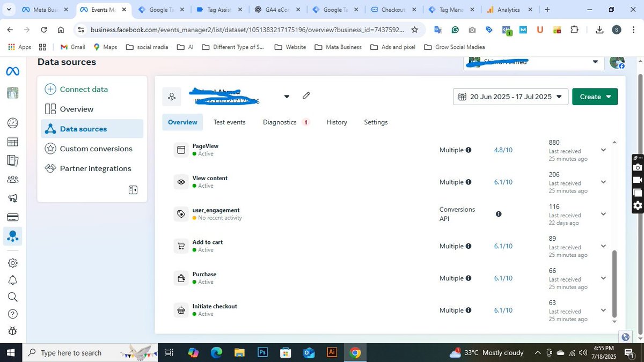Open the help question mark icon
Screen dimensions: 644x362
(x=12, y=314)
